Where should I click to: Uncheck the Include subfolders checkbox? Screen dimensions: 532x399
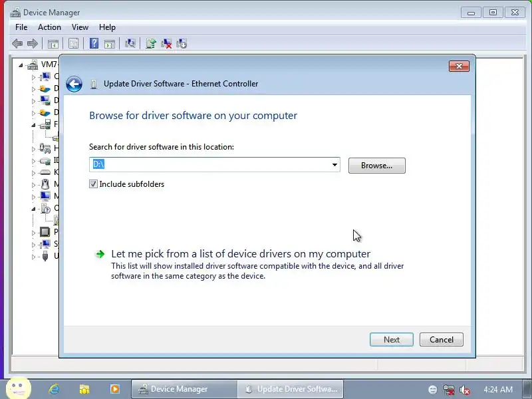click(93, 184)
